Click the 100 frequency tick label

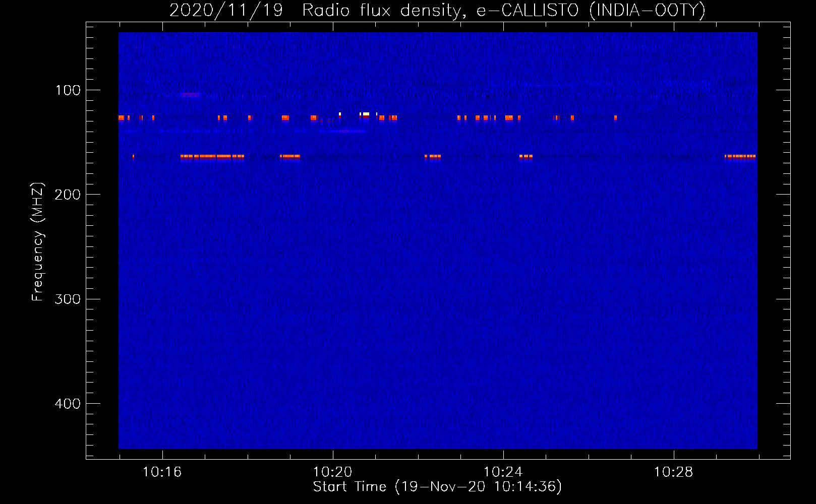68,90
